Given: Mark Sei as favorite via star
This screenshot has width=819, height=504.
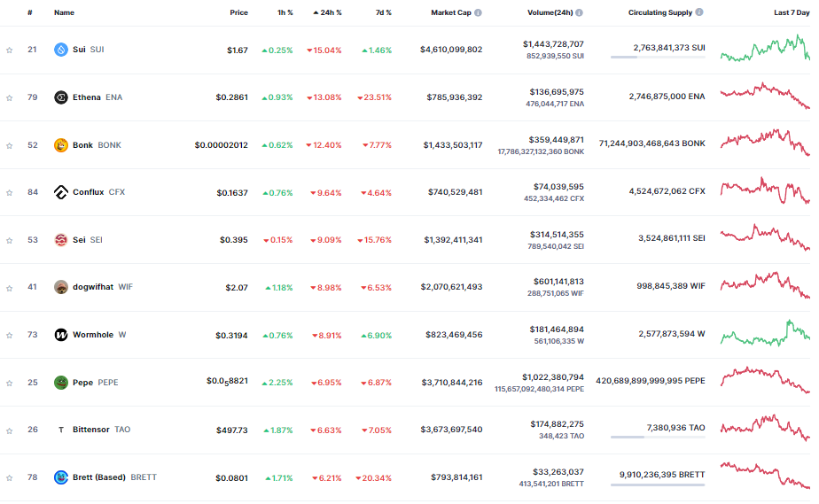Looking at the screenshot, I should click(x=10, y=241).
